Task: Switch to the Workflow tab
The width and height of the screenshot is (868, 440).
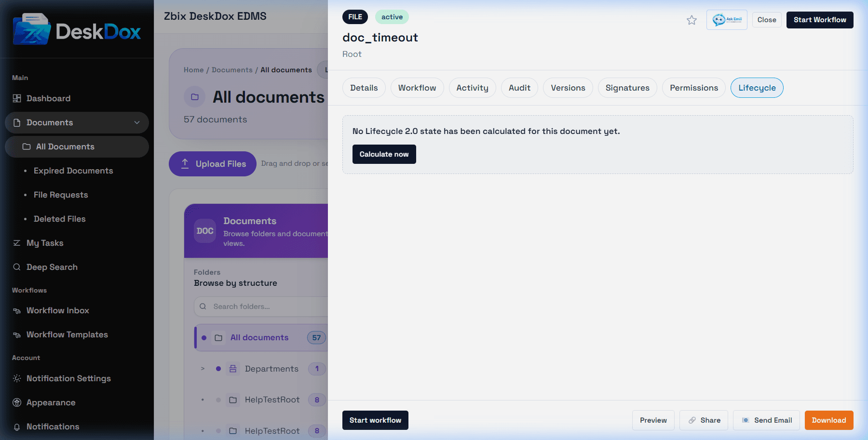Action: tap(417, 88)
